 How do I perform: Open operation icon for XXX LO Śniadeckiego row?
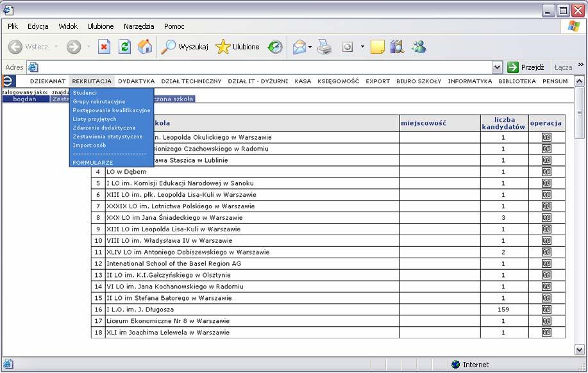(546, 217)
